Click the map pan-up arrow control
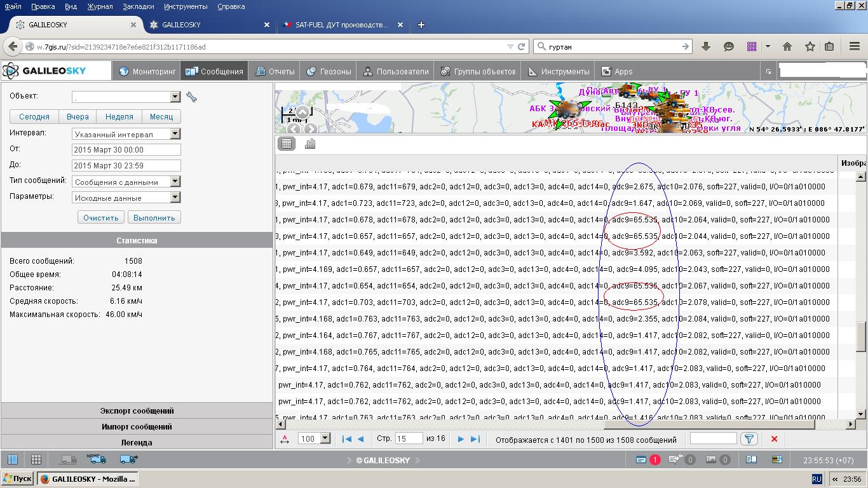Screen dimensions: 868x488 302,112
